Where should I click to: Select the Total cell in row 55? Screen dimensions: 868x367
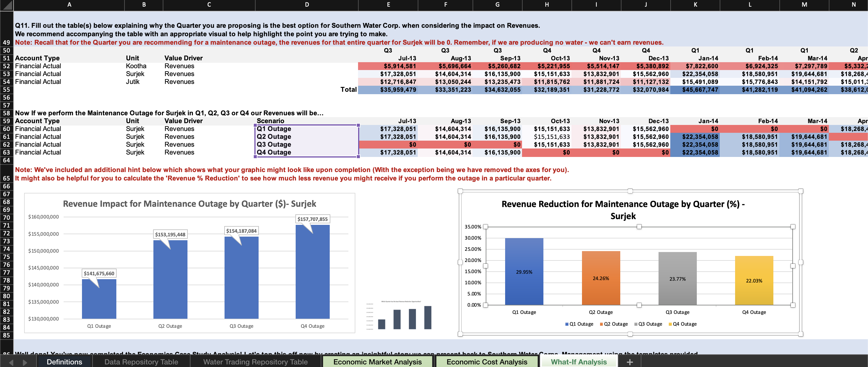pyautogui.click(x=349, y=89)
